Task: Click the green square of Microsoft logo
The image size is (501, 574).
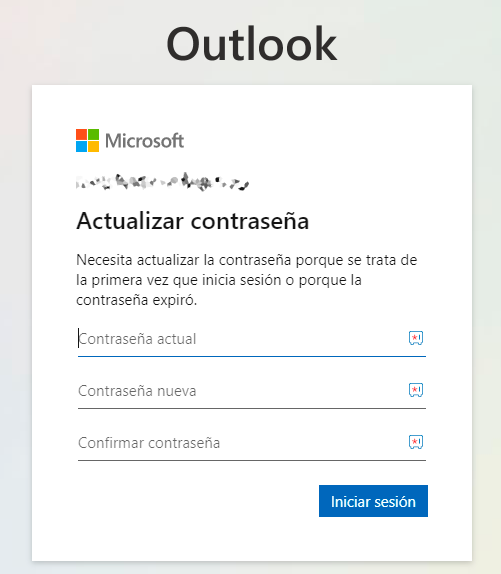Action: (x=93, y=134)
